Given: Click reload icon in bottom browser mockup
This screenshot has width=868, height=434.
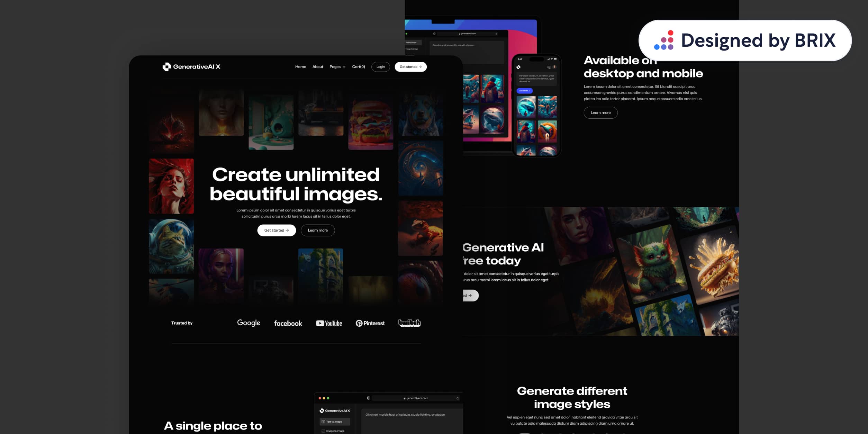Looking at the screenshot, I should 458,398.
